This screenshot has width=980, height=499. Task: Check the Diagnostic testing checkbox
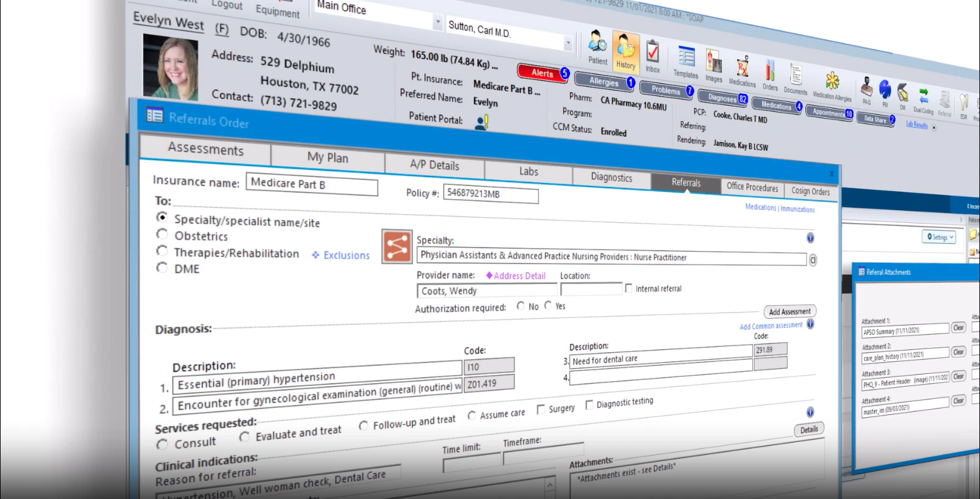pyautogui.click(x=589, y=404)
